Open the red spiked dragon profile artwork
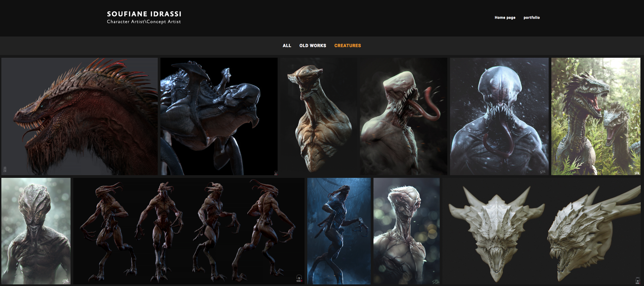 79,116
